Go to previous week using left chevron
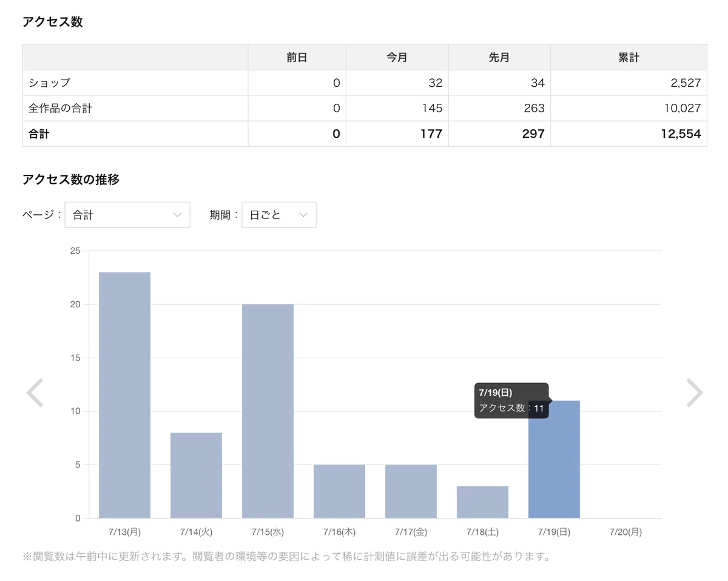 click(35, 393)
